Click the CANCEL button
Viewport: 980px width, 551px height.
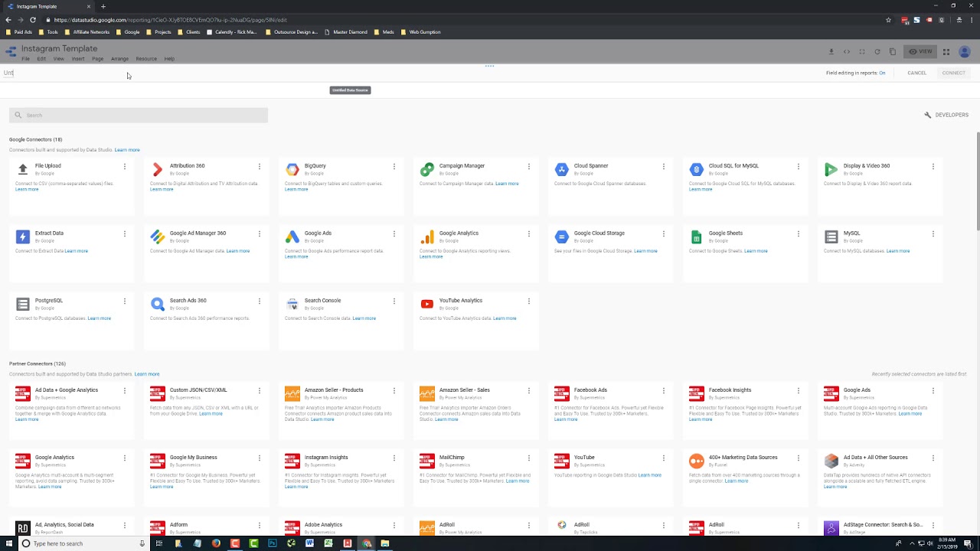(x=916, y=73)
